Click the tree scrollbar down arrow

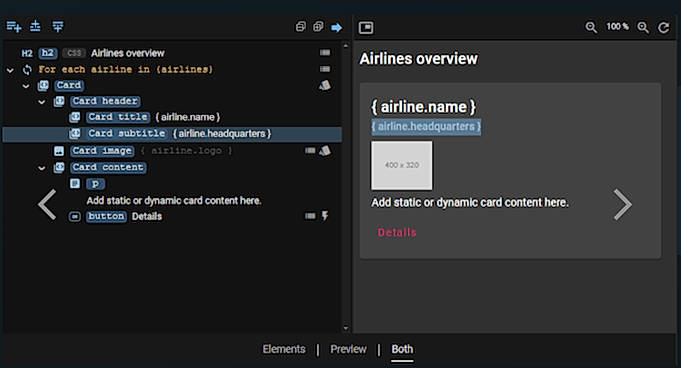[x=346, y=328]
